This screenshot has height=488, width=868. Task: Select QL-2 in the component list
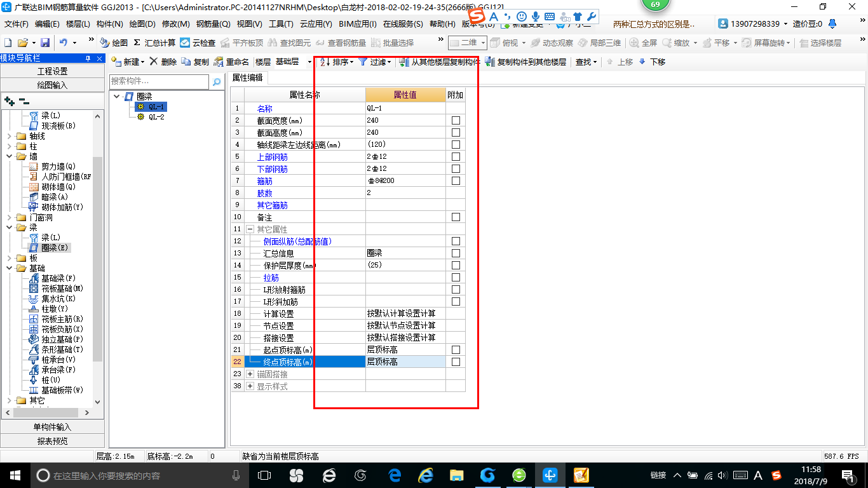tap(156, 117)
